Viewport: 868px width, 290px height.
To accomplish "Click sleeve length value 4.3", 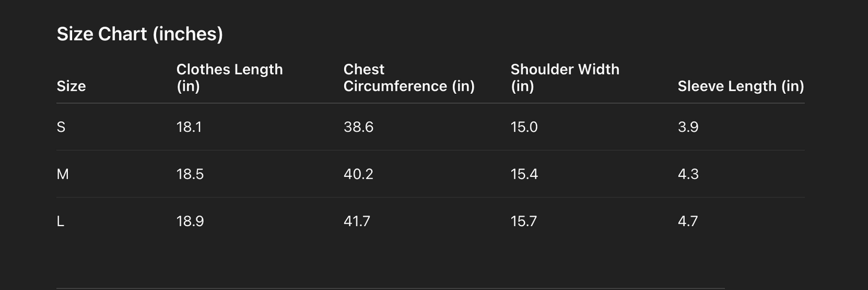I will coord(688,174).
